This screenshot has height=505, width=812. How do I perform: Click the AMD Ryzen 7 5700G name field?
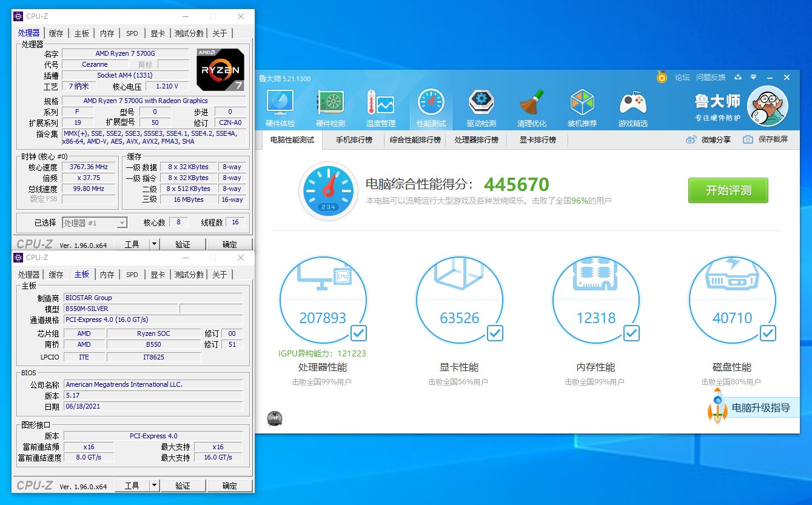pos(126,53)
